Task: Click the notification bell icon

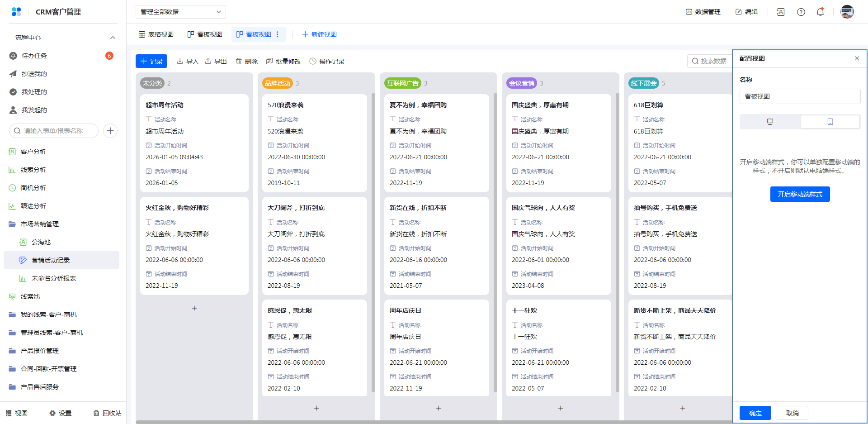Action: click(x=820, y=12)
